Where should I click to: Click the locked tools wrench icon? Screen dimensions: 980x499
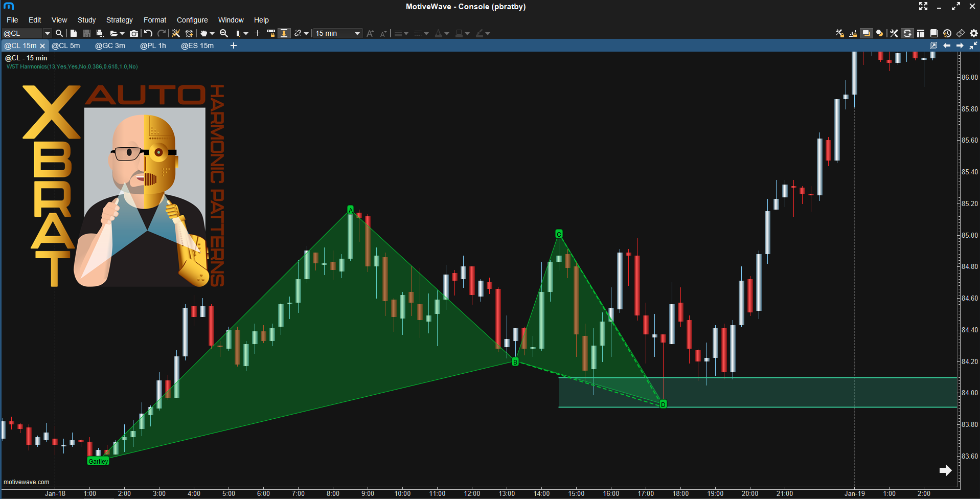839,33
